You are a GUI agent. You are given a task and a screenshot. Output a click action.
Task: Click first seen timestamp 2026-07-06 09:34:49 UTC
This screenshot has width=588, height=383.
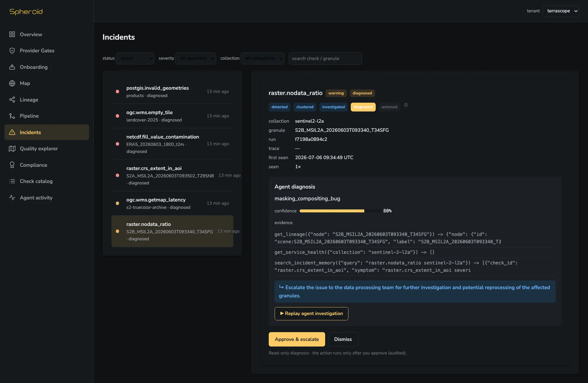coord(324,158)
